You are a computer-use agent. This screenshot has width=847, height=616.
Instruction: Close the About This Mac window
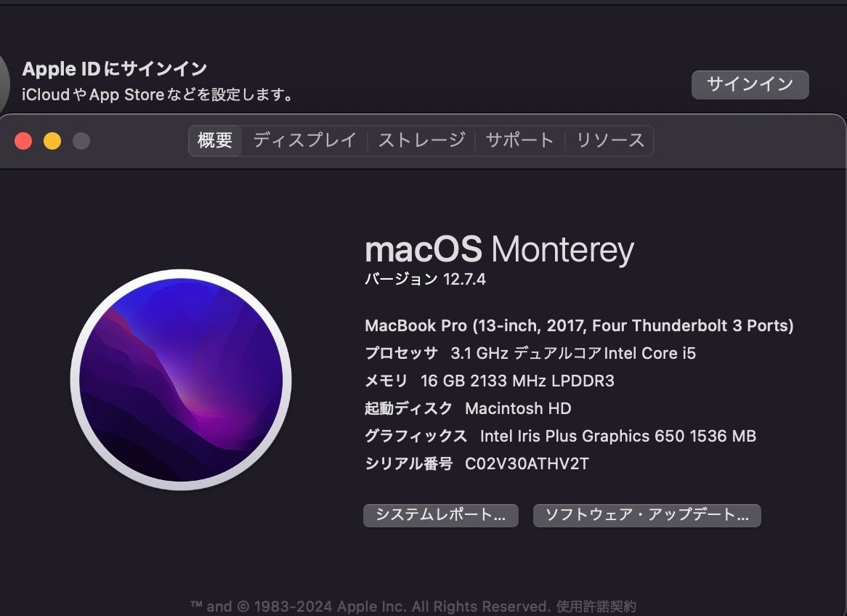[23, 141]
